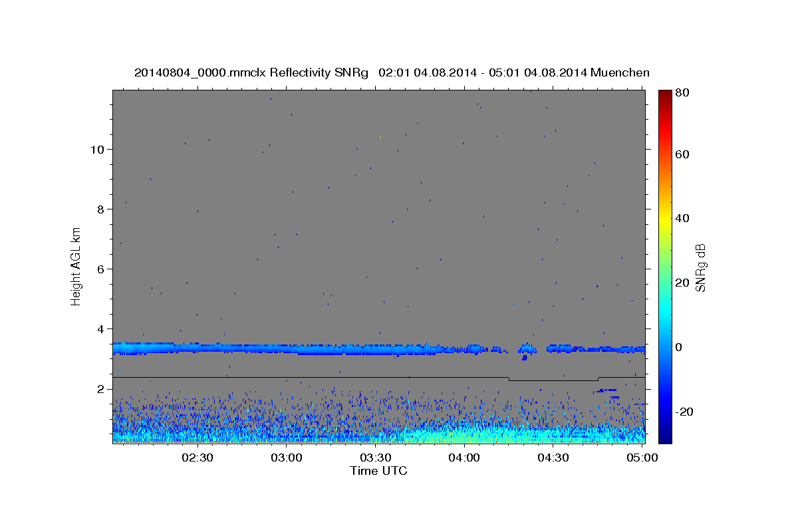Click the 03:00 time tick label
This screenshot has height=532, width=798.
(287, 458)
